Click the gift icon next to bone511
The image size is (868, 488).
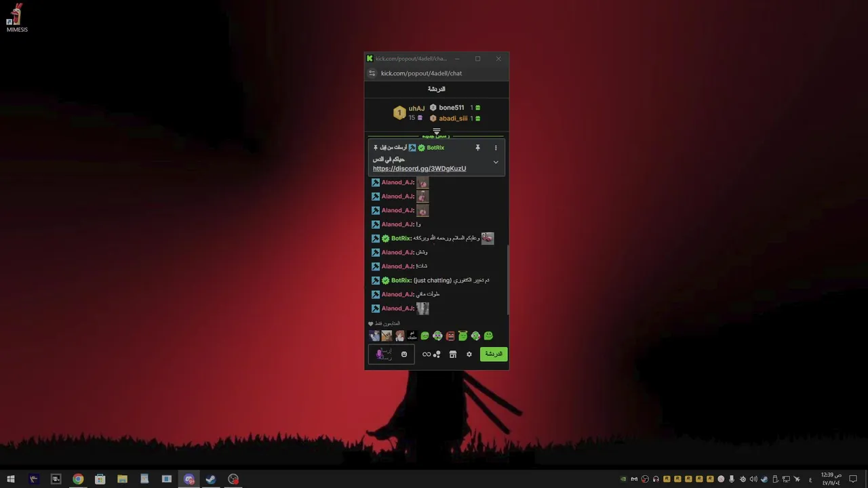coord(477,108)
